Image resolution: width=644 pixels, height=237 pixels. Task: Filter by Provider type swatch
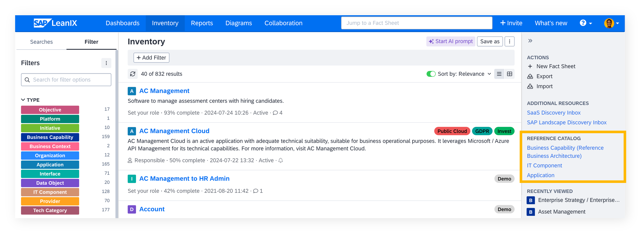pyautogui.click(x=50, y=201)
